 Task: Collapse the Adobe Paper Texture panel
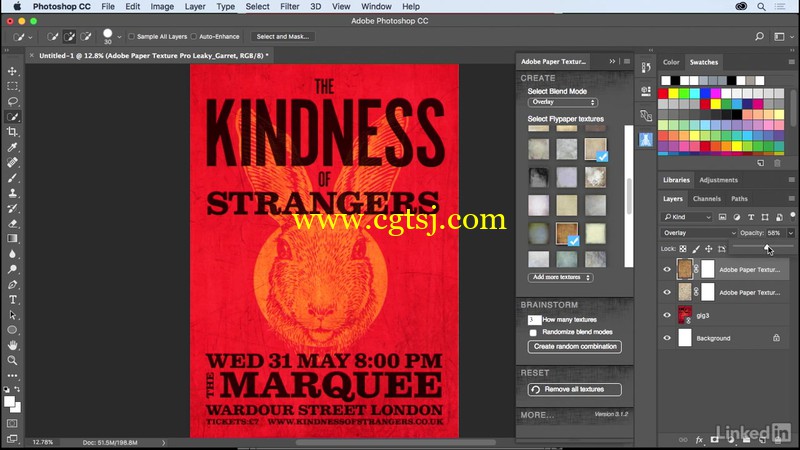click(612, 61)
